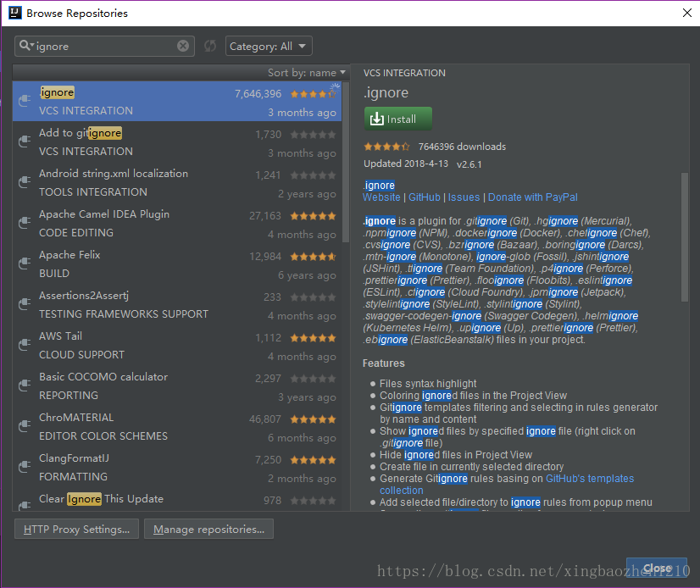Click the star rating of ChroMATERIAL row

click(313, 419)
